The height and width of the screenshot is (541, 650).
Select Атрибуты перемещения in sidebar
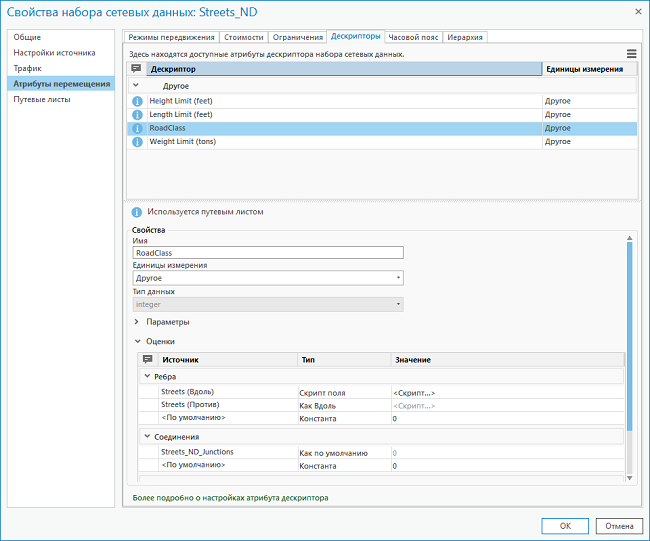tap(61, 84)
